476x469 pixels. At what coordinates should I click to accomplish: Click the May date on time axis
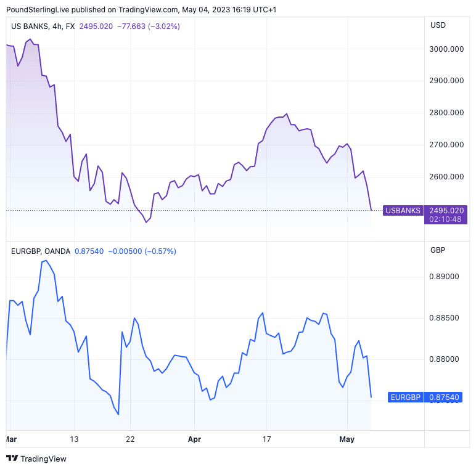347,439
